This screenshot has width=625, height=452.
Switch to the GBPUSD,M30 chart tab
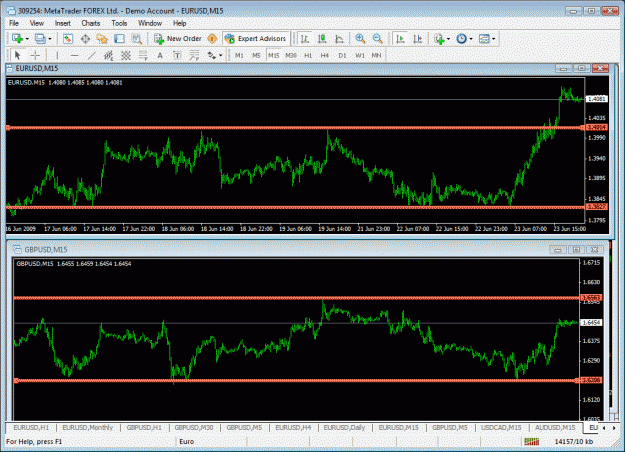pos(194,428)
